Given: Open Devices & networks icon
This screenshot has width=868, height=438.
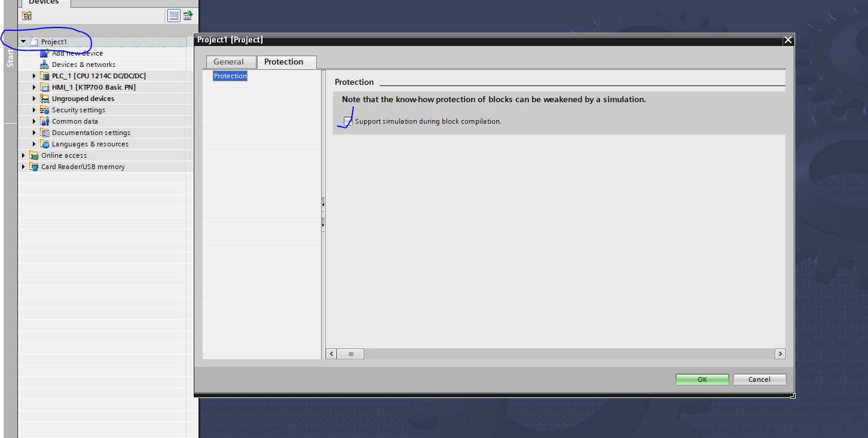Looking at the screenshot, I should [45, 65].
